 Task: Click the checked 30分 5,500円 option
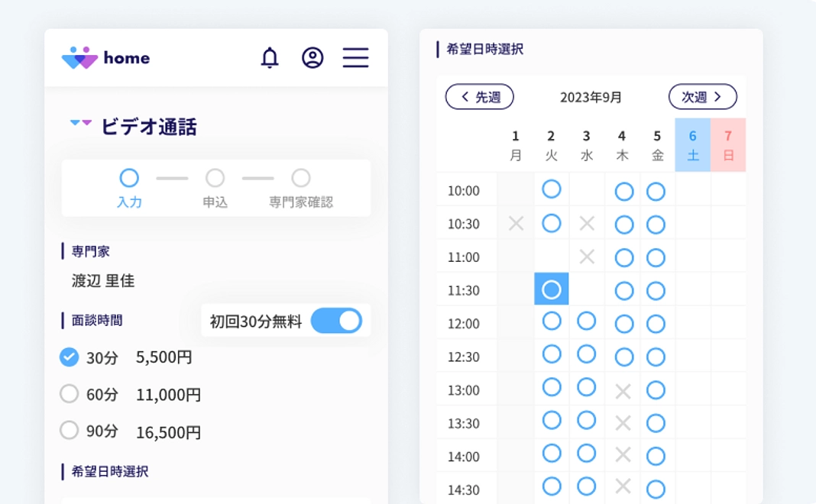click(70, 357)
